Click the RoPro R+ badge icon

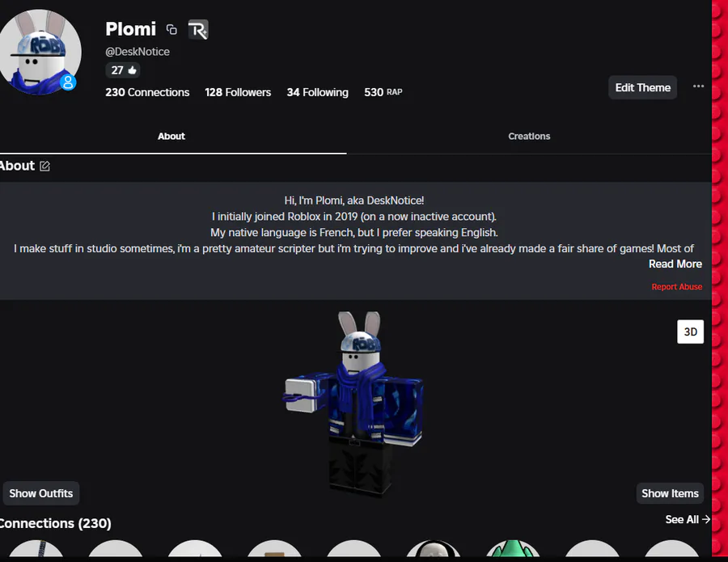pos(198,30)
